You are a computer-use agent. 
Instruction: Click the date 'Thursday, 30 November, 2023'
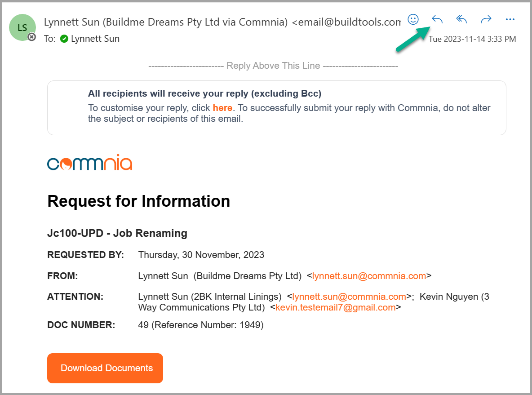(x=201, y=255)
